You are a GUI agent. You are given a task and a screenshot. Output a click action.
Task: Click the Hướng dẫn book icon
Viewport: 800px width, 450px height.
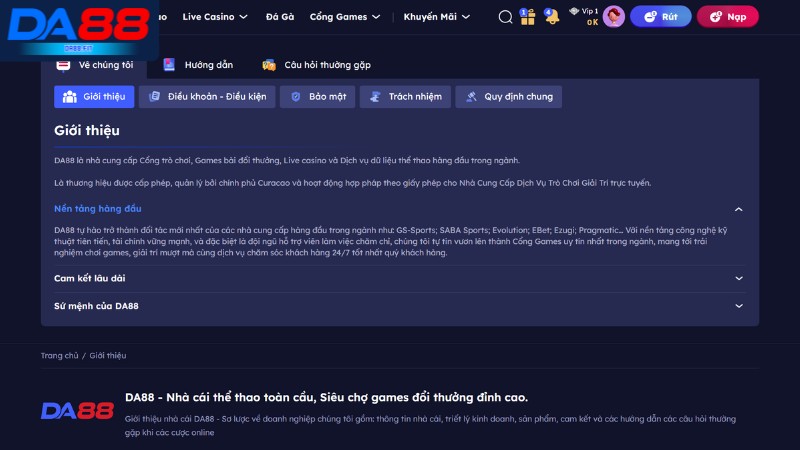169,65
